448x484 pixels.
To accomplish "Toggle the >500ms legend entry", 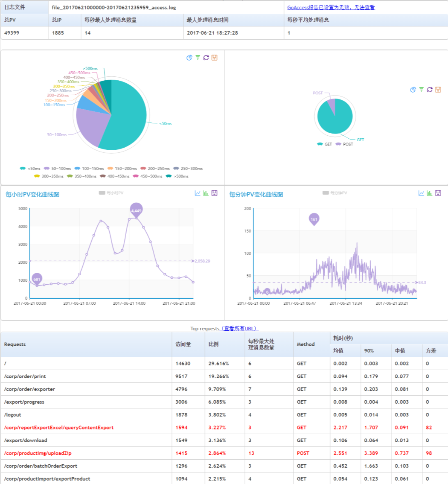I will tap(177, 176).
